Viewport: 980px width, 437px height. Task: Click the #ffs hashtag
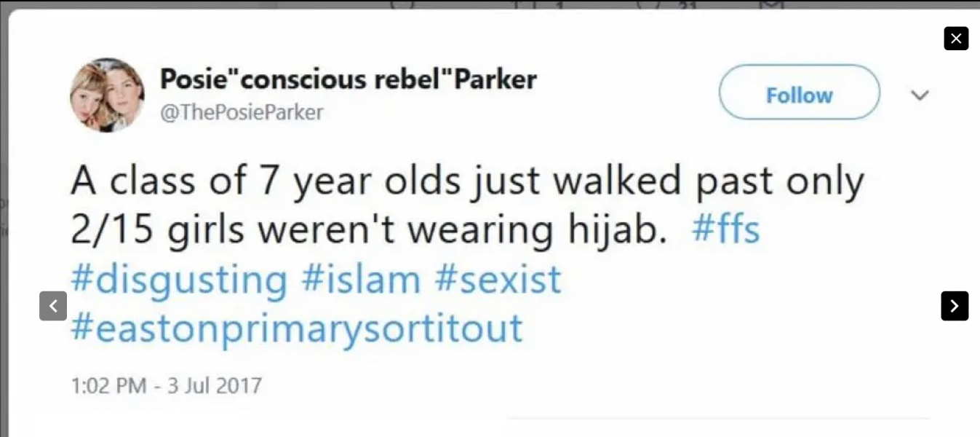(726, 229)
